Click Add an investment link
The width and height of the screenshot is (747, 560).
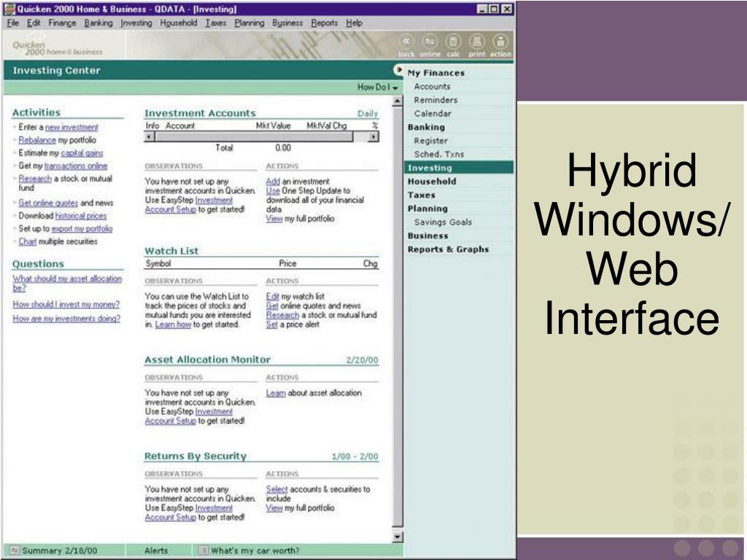[273, 182]
